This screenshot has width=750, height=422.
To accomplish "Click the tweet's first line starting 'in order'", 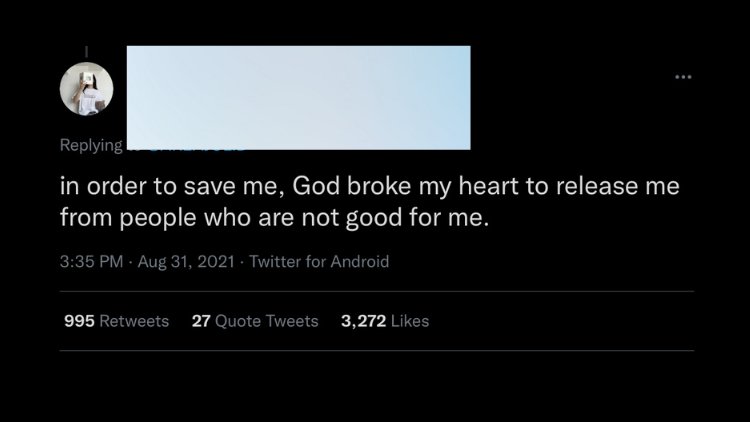I will 369,186.
